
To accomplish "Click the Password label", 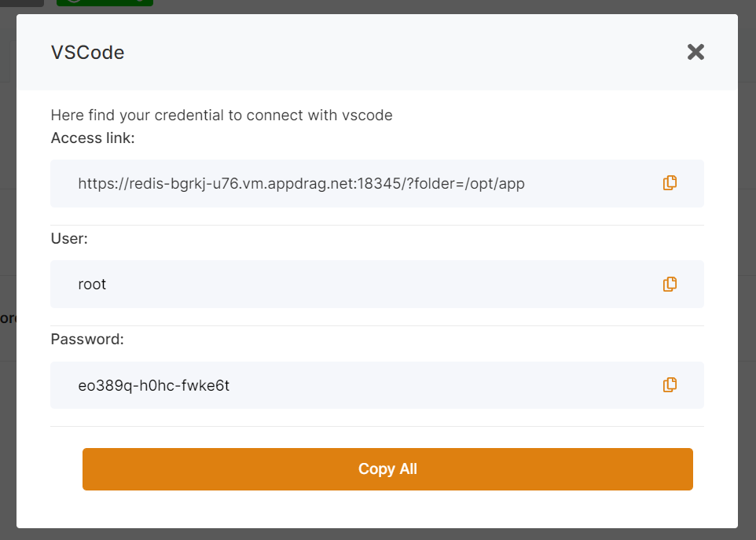I will 86,339.
